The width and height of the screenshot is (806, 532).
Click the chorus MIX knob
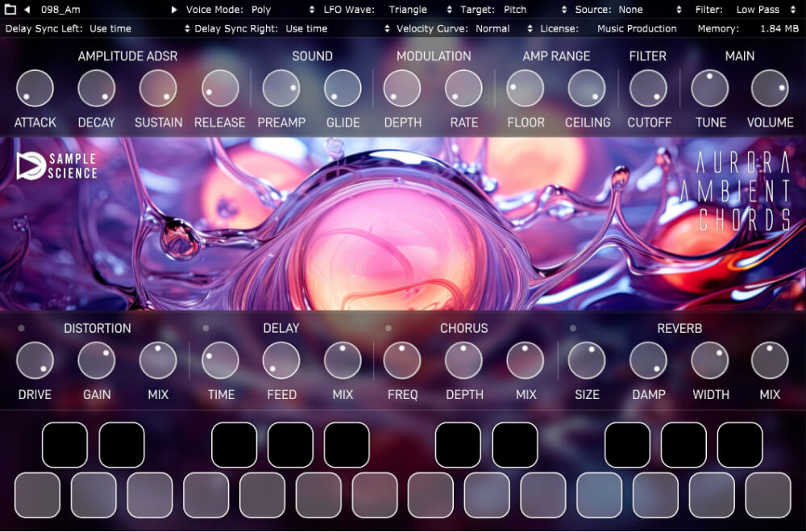[525, 360]
